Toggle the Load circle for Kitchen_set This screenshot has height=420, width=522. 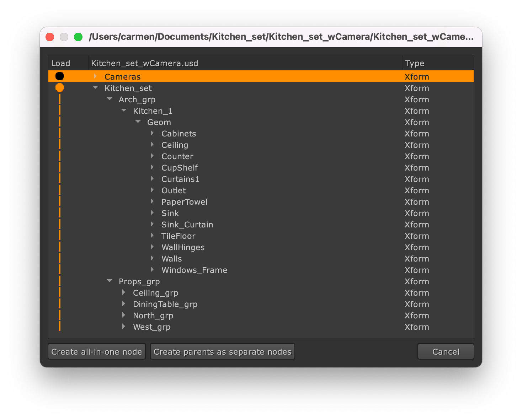click(x=60, y=87)
